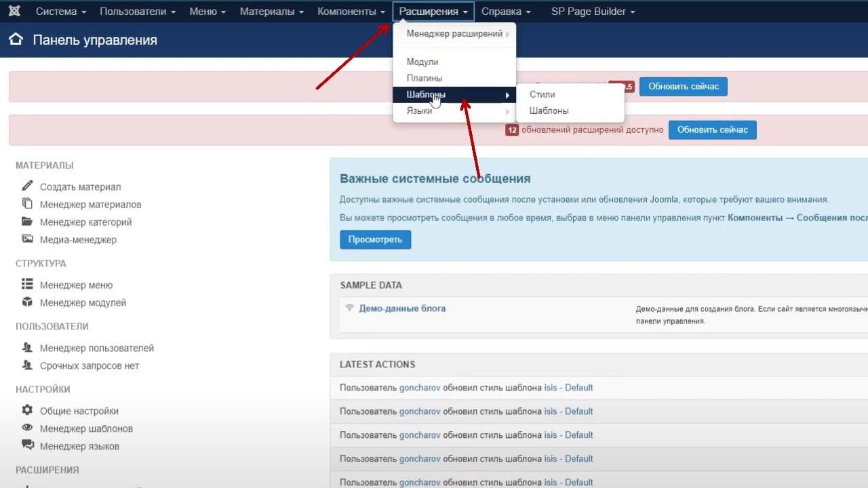The height and width of the screenshot is (488, 868).
Task: Click Обновить сейчас for extension updates
Action: (x=713, y=129)
